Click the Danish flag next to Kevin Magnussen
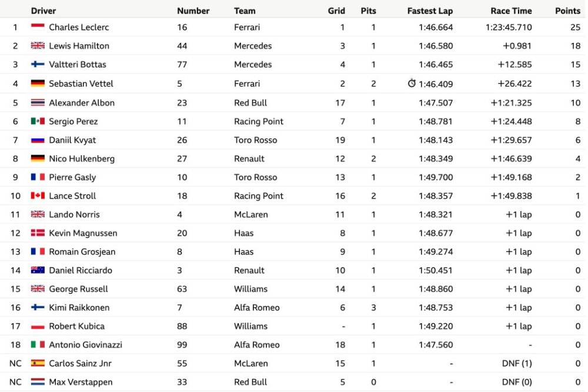Viewport: 588px width, 392px height. click(38, 233)
